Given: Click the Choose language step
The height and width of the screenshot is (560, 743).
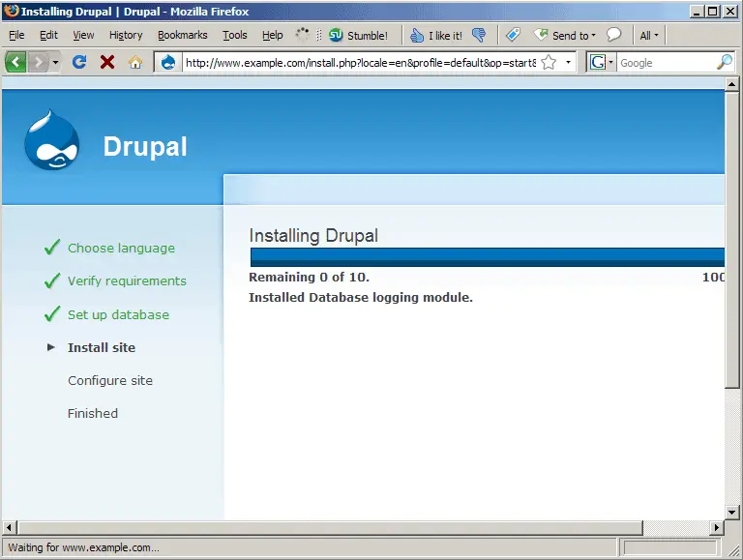Looking at the screenshot, I should point(121,248).
